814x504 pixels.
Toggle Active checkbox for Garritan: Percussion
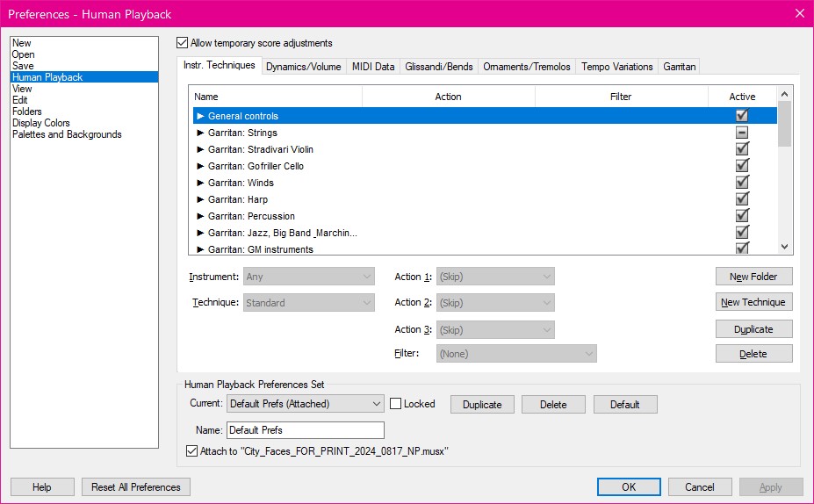(x=742, y=216)
